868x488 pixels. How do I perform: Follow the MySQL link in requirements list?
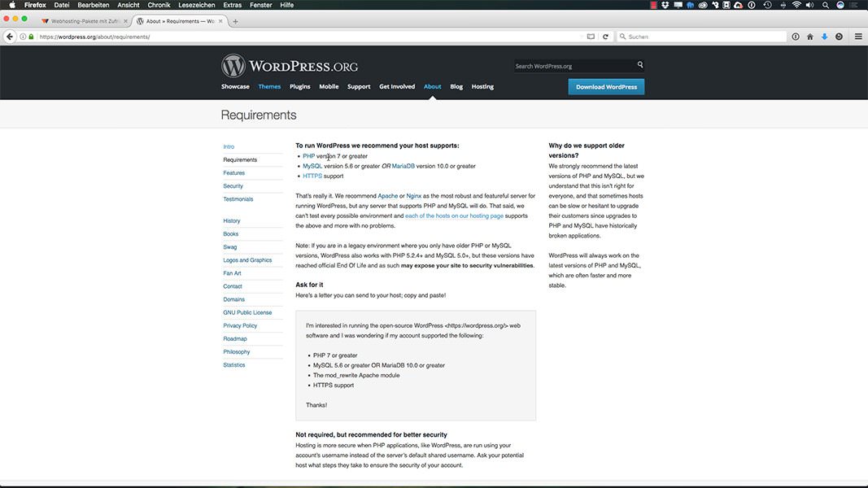click(x=312, y=166)
